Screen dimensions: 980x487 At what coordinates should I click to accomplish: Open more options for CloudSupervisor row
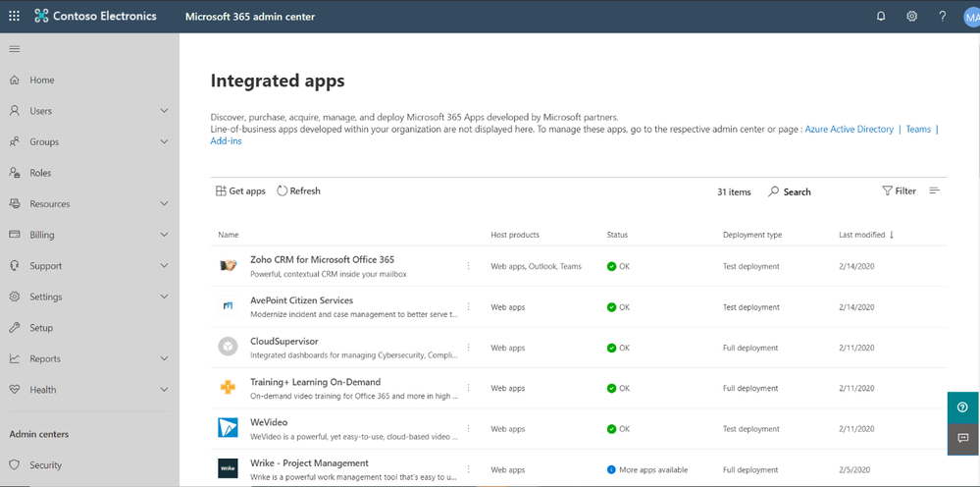click(469, 347)
